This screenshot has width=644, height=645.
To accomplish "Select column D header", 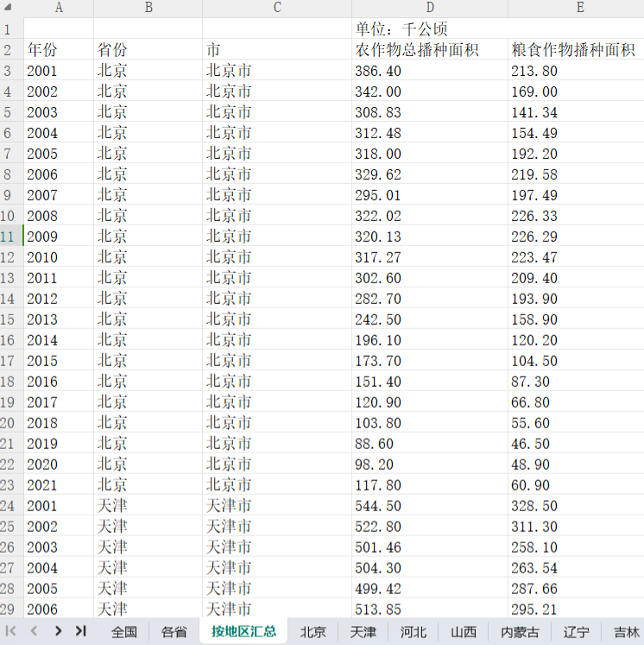I will coord(430,8).
